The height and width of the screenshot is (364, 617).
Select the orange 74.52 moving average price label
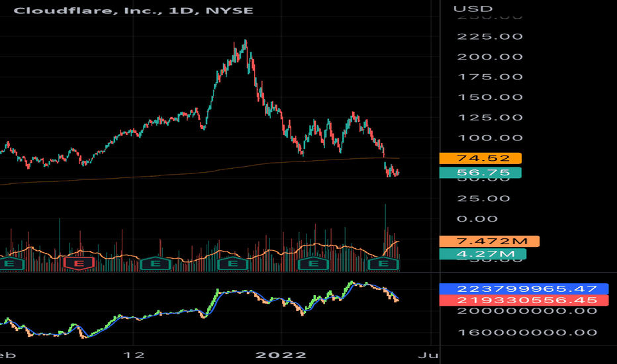coord(481,158)
